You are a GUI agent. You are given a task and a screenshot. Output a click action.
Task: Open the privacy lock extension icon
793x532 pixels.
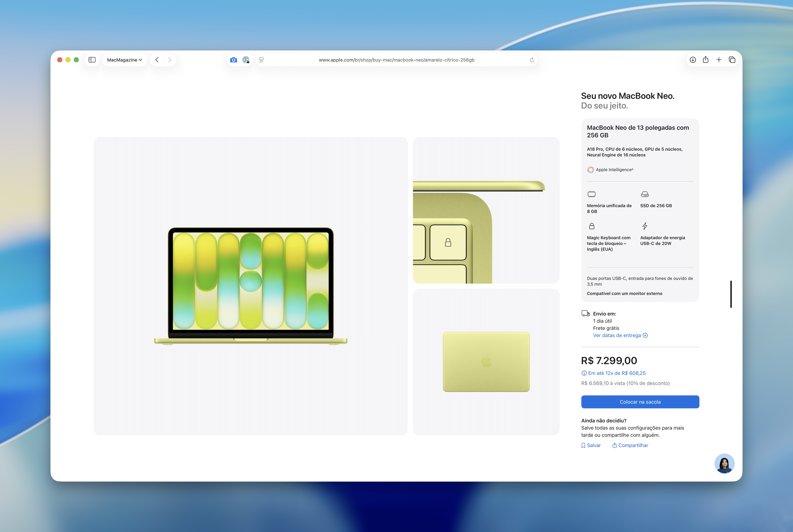pos(246,60)
